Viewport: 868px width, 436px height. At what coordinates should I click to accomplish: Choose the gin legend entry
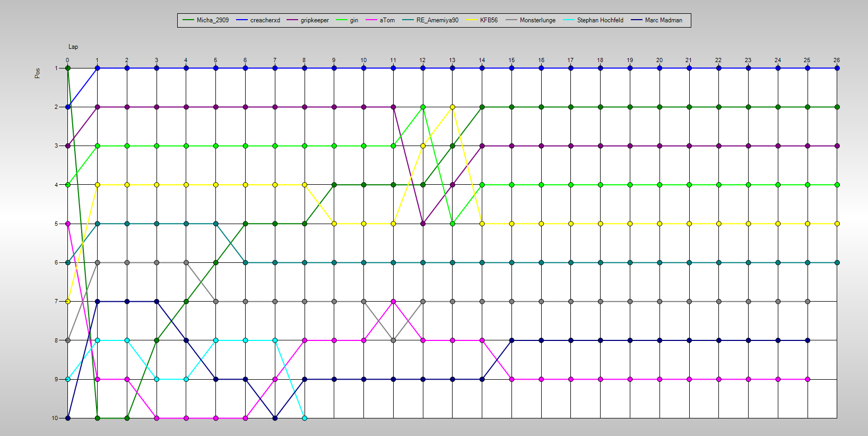347,20
